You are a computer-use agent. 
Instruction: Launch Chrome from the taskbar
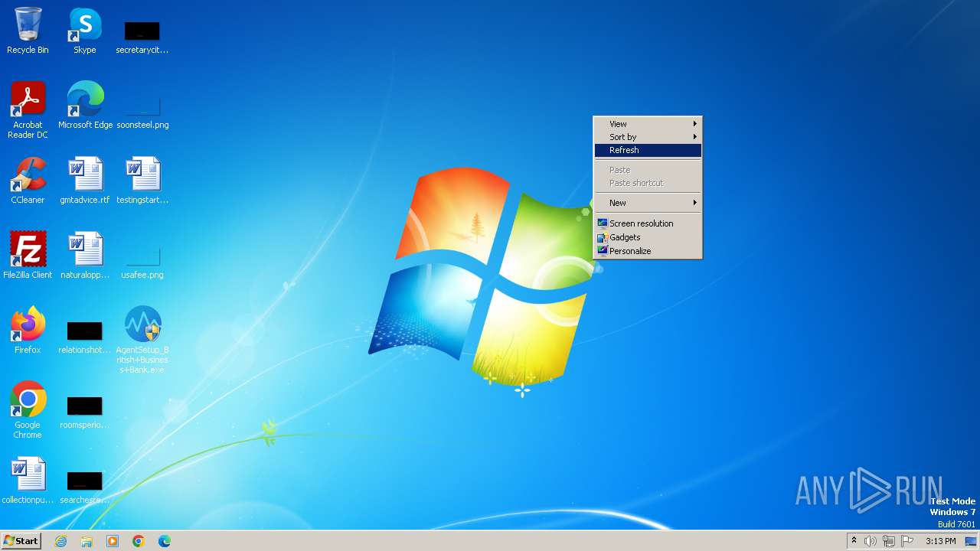[139, 541]
